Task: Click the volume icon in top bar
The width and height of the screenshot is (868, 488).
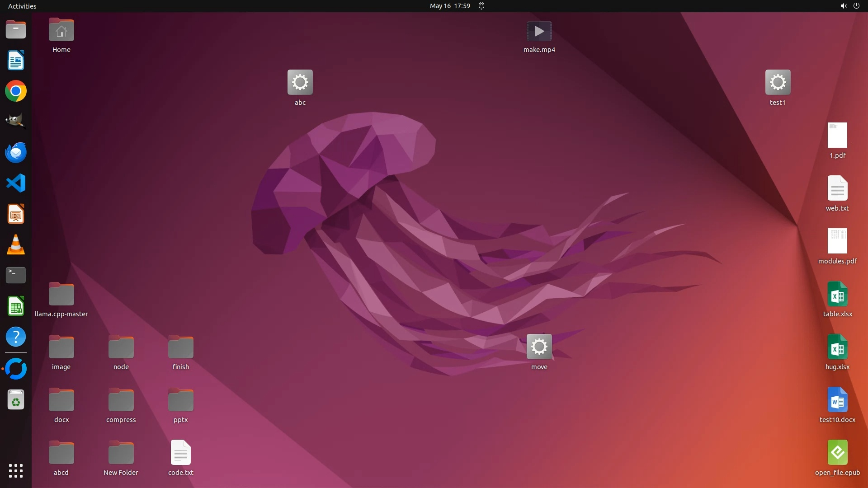Action: (x=843, y=6)
